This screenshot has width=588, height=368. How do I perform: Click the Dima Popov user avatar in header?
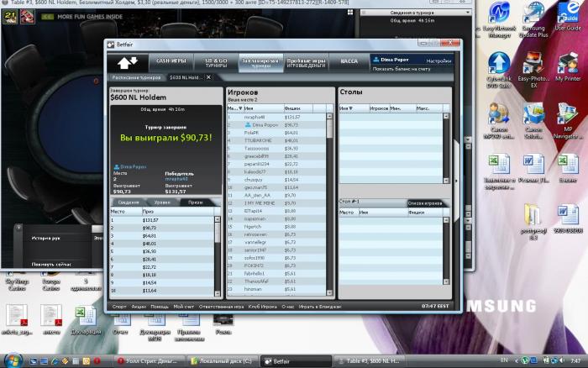point(376,60)
